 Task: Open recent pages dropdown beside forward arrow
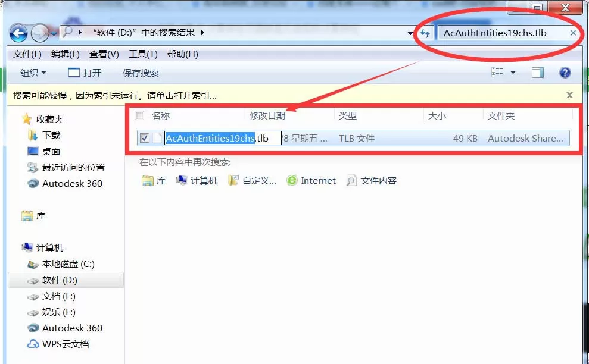click(54, 33)
